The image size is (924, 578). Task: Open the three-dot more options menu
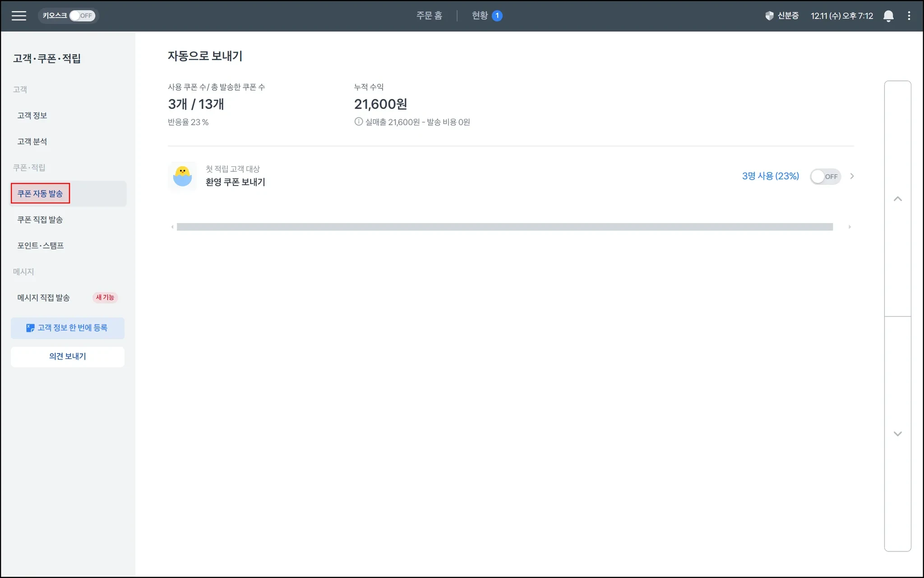909,16
